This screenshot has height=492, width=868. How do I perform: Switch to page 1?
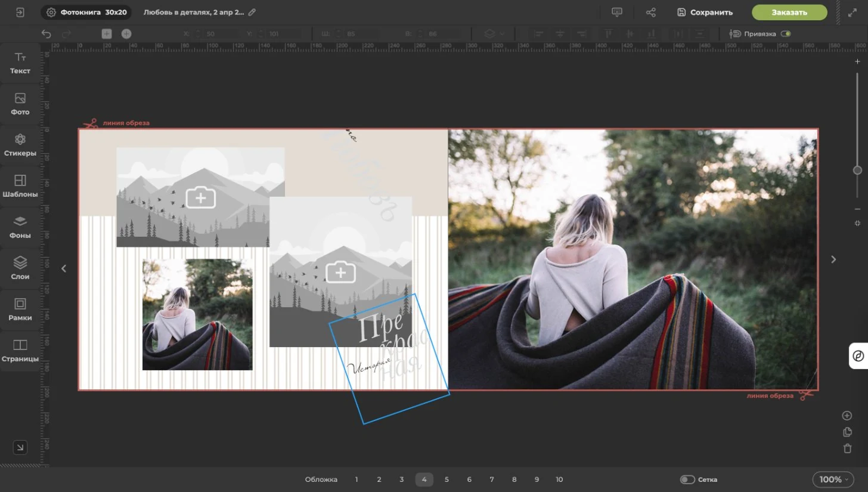coord(356,479)
